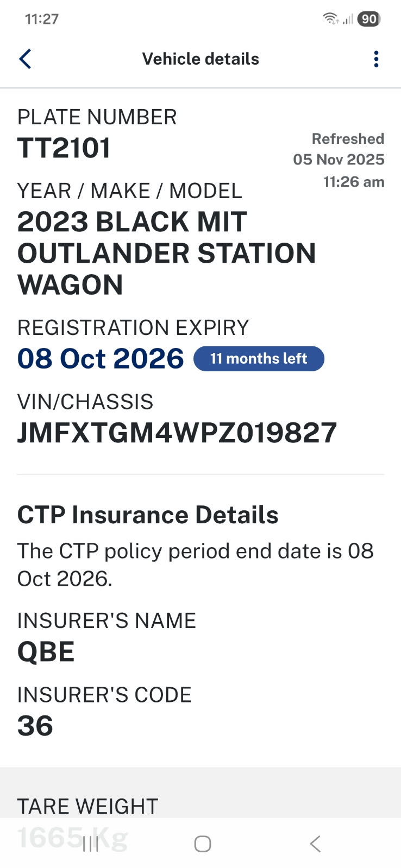The height and width of the screenshot is (868, 401).
Task: Tap the registration expiry date 08 Oct 2026
Action: 101,359
